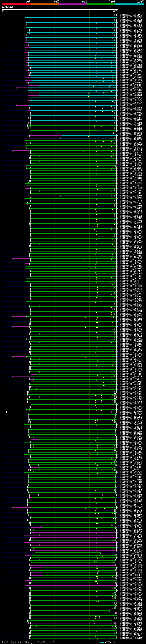Select the UniRef100_P12242 label
This screenshot has height=644, width=146.
point(131,537)
